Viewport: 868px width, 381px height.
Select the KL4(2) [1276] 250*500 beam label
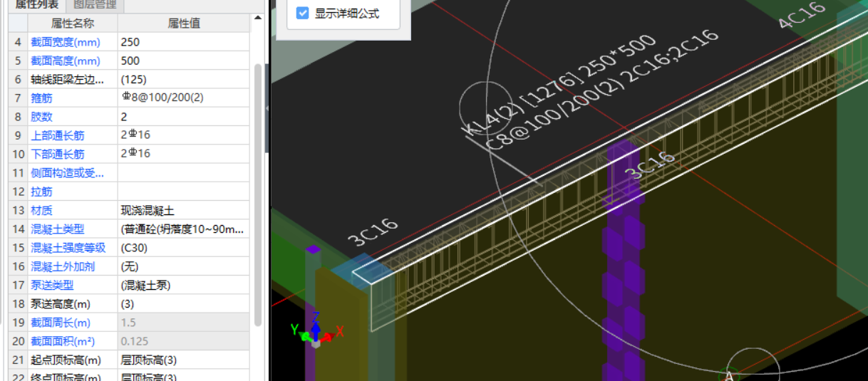coord(559,87)
